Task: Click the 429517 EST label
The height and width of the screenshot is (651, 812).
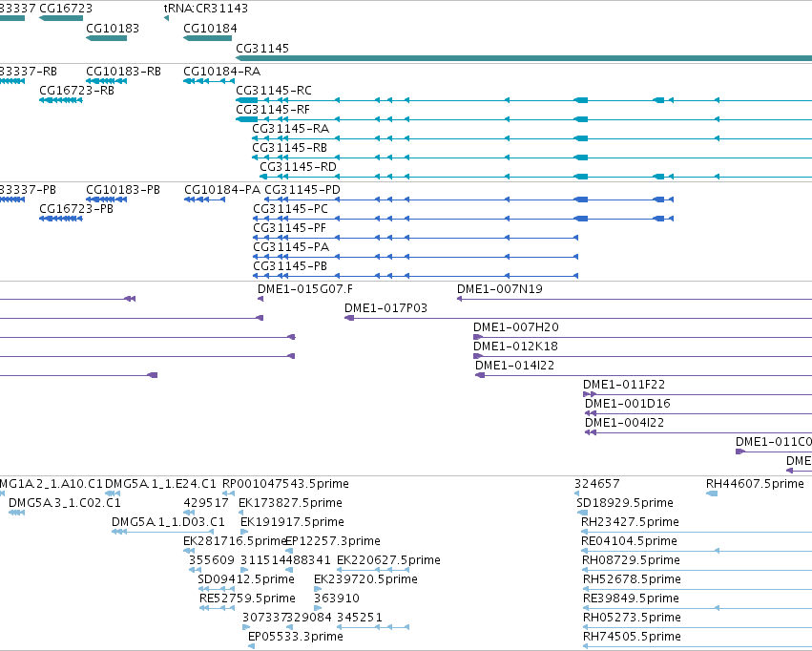Action: (206, 503)
